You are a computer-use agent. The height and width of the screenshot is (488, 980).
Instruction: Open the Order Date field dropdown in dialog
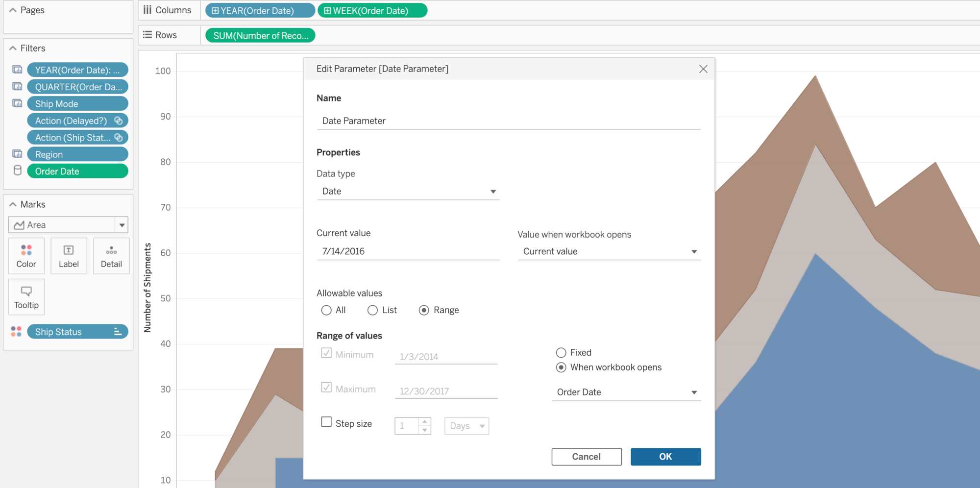click(626, 392)
